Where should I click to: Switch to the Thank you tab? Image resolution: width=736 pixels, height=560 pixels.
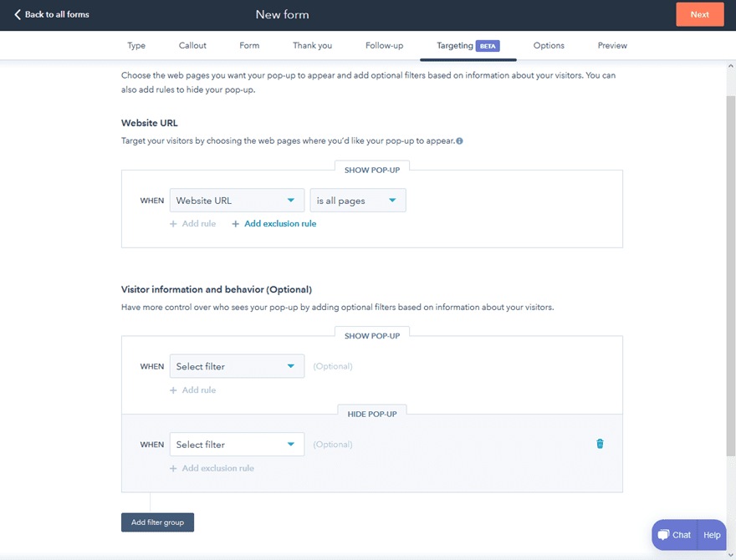[x=312, y=45]
